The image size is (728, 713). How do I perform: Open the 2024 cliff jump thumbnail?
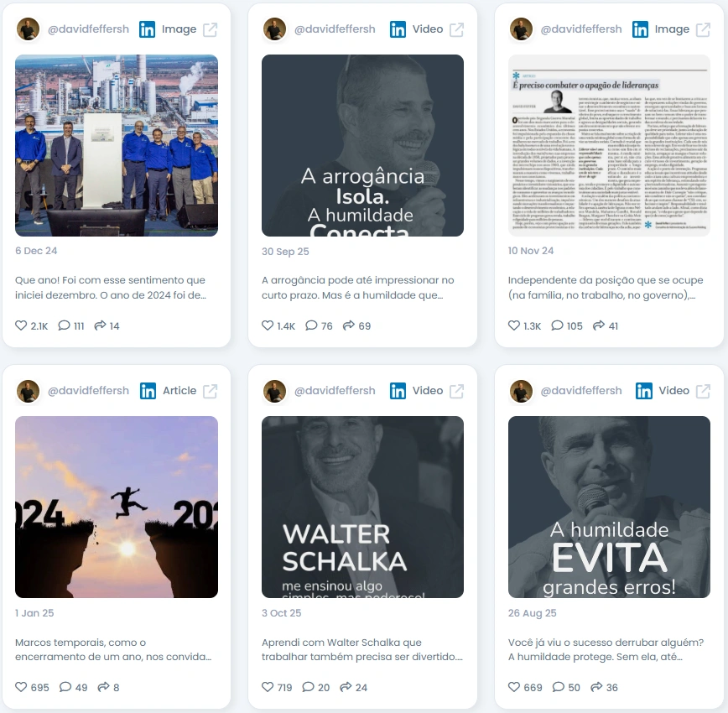(117, 507)
